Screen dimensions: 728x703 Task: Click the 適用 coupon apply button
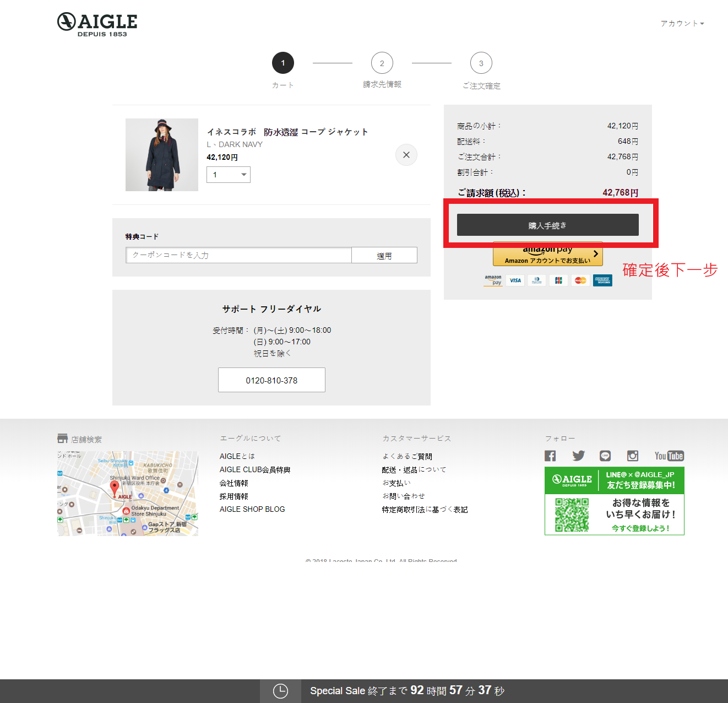point(384,256)
